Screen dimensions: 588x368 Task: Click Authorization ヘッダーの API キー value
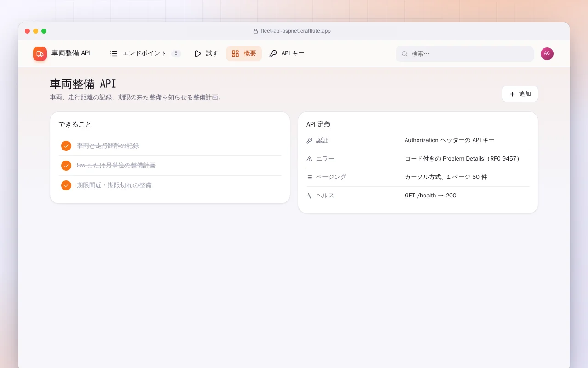pos(450,140)
